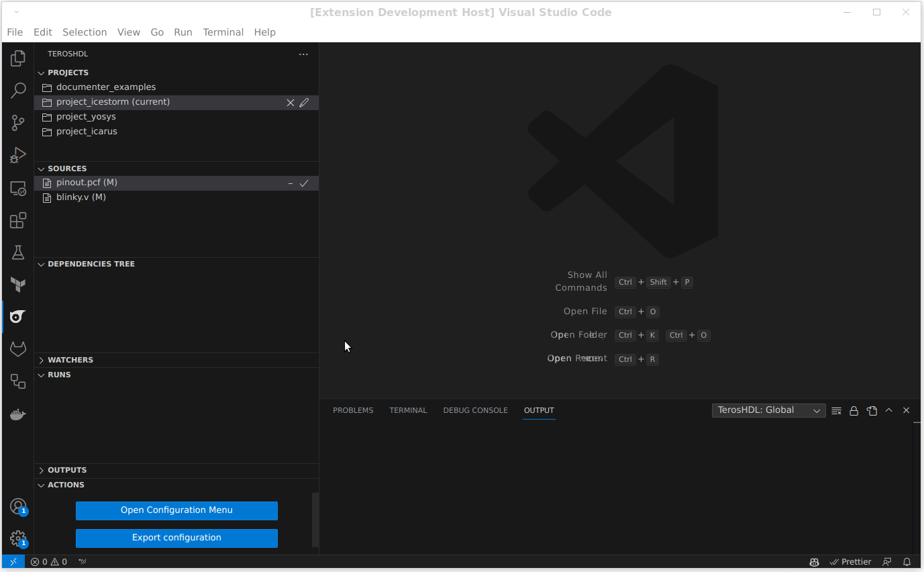
Task: Click Export configuration button
Action: click(176, 538)
